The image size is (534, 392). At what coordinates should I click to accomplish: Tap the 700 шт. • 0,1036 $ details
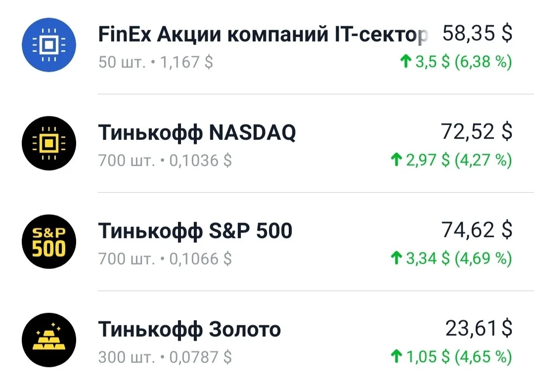pos(165,161)
